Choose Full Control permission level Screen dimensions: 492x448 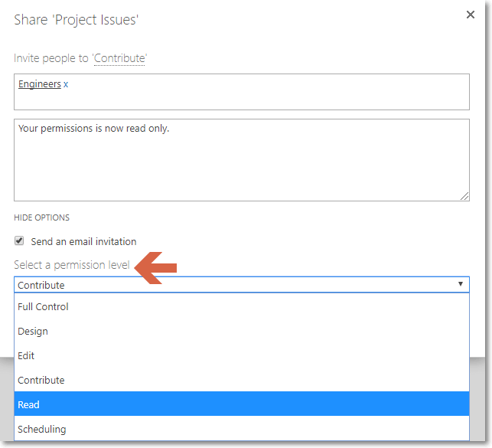(242, 307)
